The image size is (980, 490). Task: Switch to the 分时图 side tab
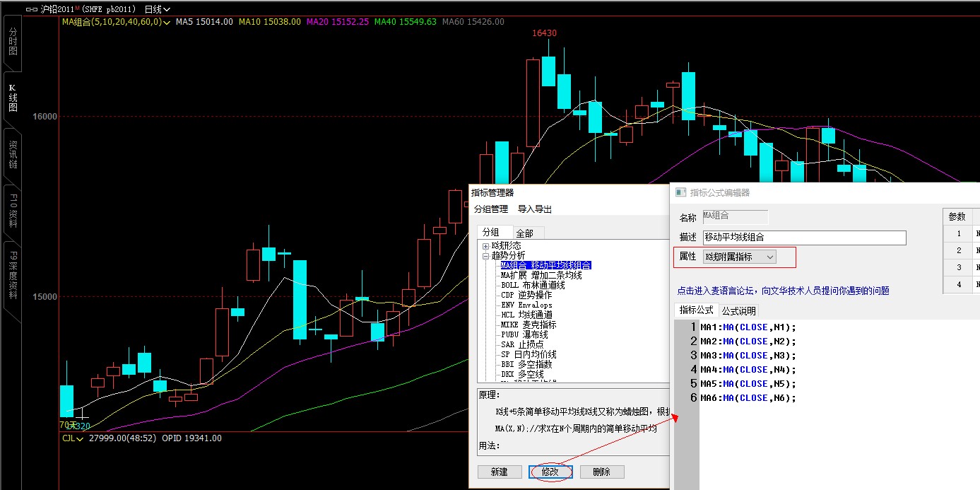coord(13,42)
